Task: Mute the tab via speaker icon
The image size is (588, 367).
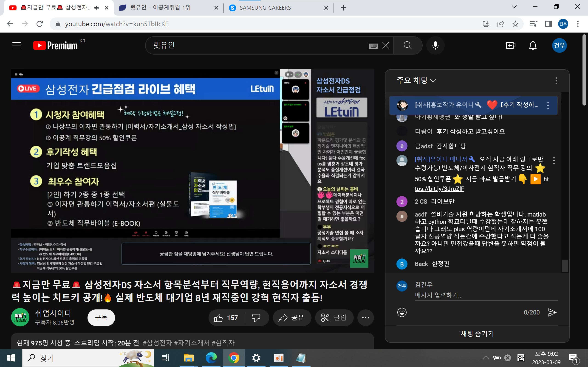Action: [x=96, y=8]
